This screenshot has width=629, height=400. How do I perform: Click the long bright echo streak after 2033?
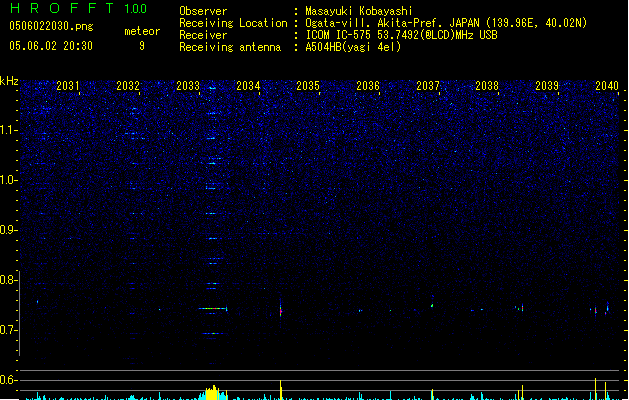click(213, 309)
